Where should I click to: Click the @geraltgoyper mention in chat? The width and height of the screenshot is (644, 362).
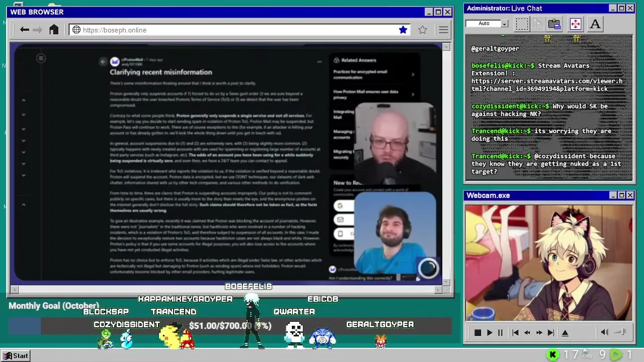(495, 48)
